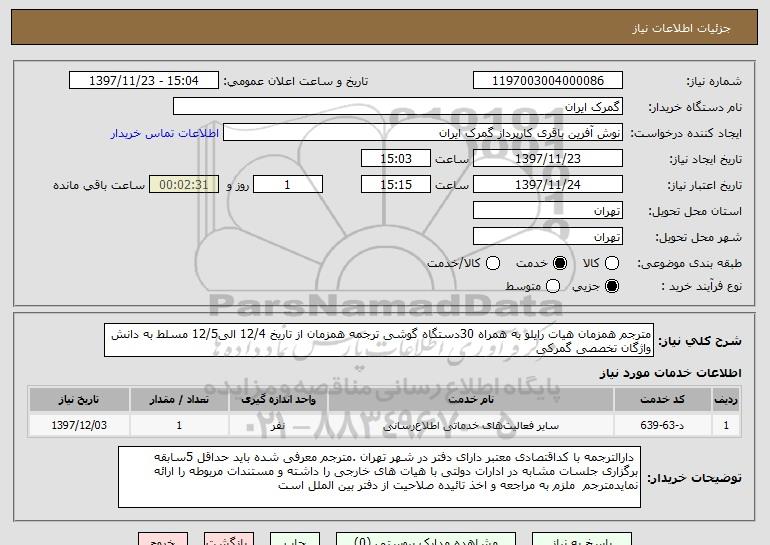Click the ساعت باقی مانده label

(x=99, y=185)
